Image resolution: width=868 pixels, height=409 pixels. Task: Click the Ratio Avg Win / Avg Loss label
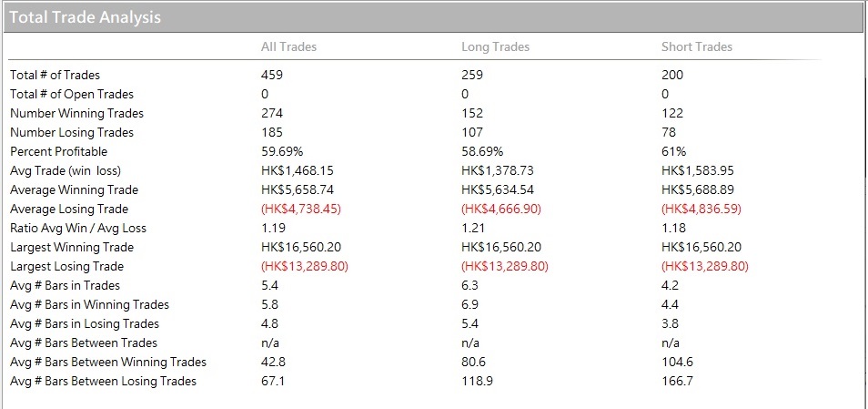[x=77, y=228]
